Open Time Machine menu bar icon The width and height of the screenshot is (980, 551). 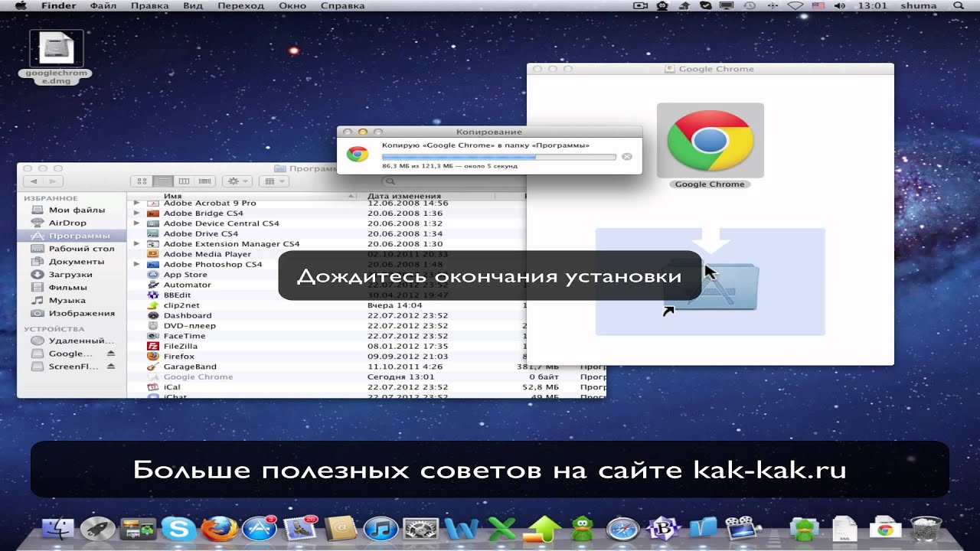pyautogui.click(x=749, y=6)
